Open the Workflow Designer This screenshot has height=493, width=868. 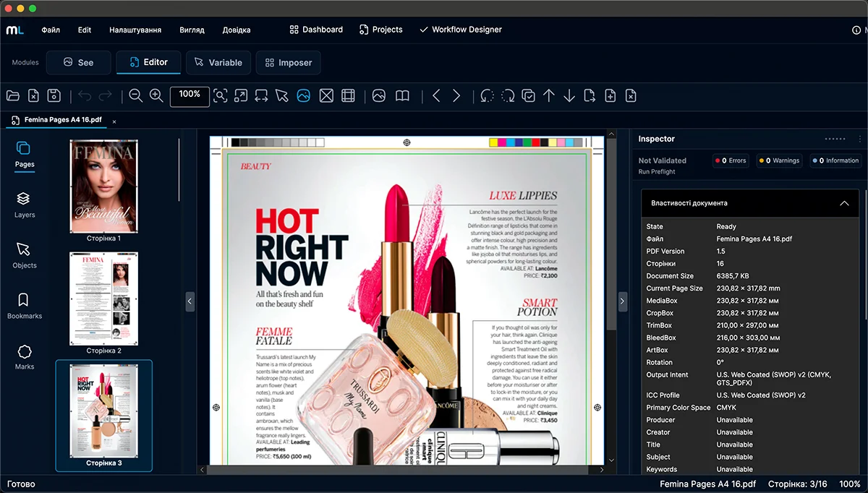[461, 30]
